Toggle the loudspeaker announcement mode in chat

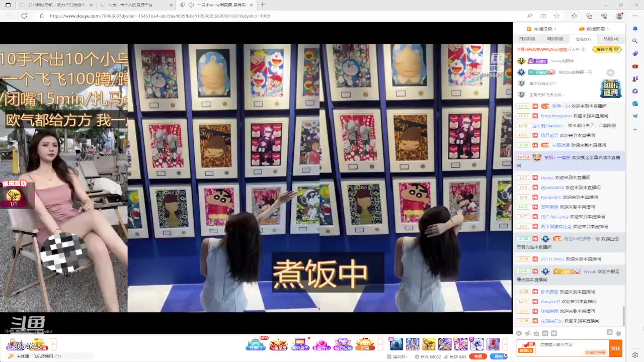[528, 333]
